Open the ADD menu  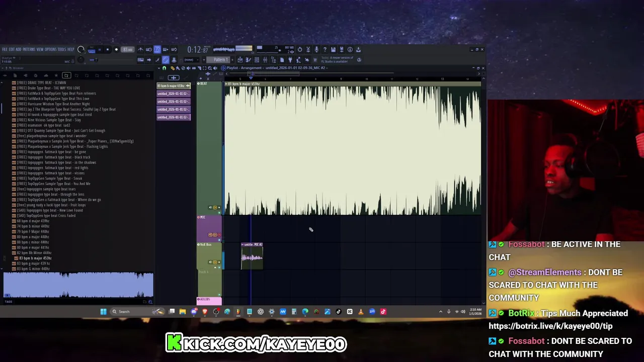pos(18,49)
